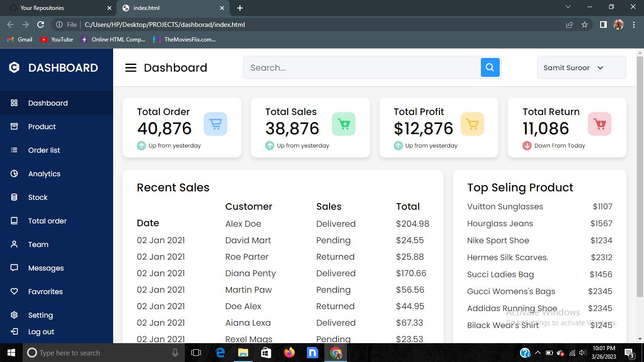Click the hamburger menu icon beside Dashboard

pyautogui.click(x=131, y=68)
